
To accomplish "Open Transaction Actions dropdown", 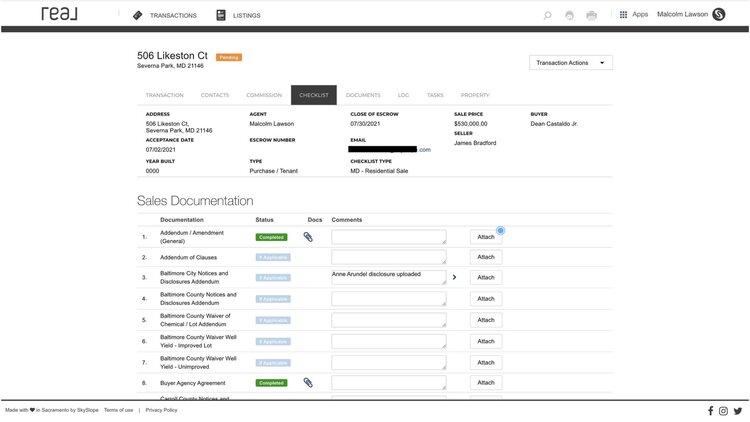I will (x=571, y=63).
